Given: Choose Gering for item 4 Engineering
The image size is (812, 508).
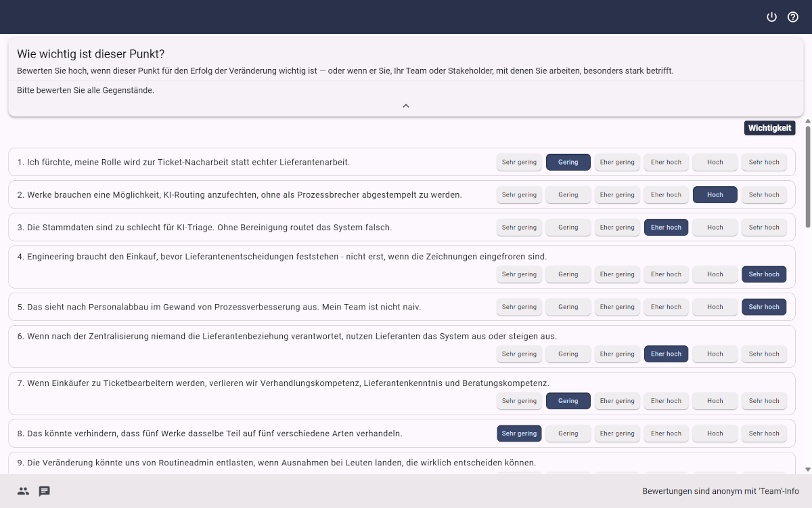Looking at the screenshot, I should click(568, 274).
